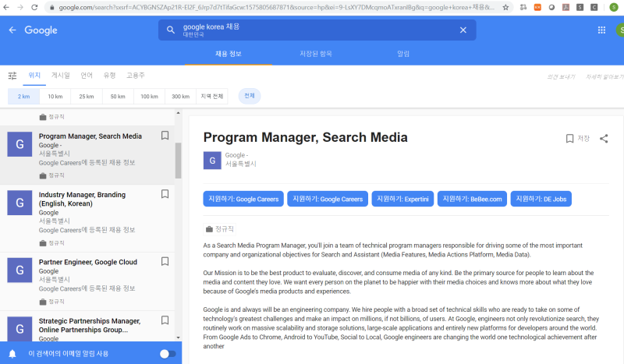Click the 전체 filter chip
This screenshot has height=364, width=624.
[250, 96]
